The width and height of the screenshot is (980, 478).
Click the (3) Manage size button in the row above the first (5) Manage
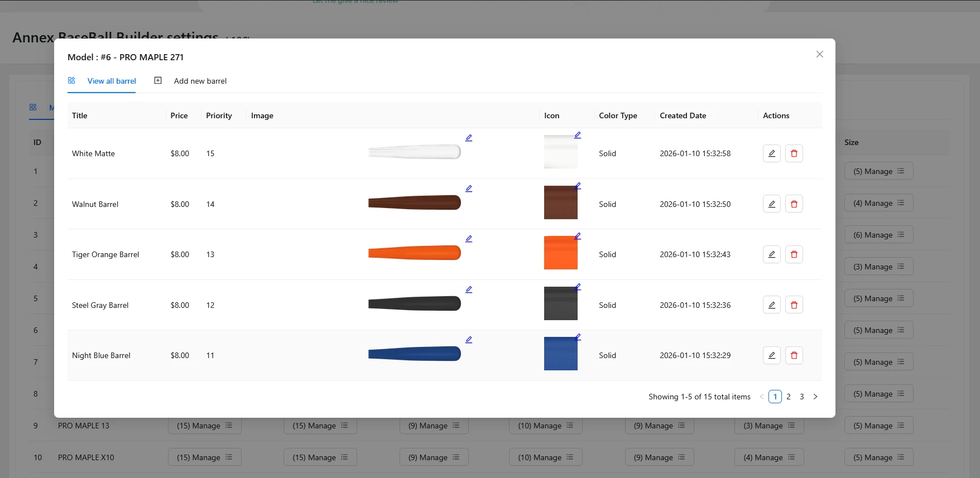coord(878,267)
